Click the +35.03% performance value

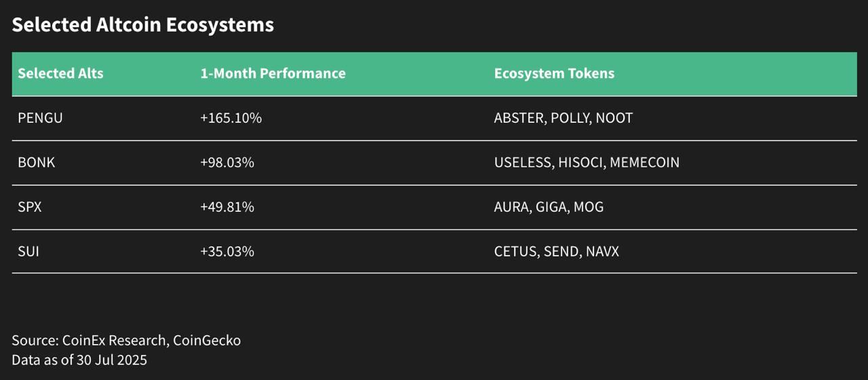(226, 252)
